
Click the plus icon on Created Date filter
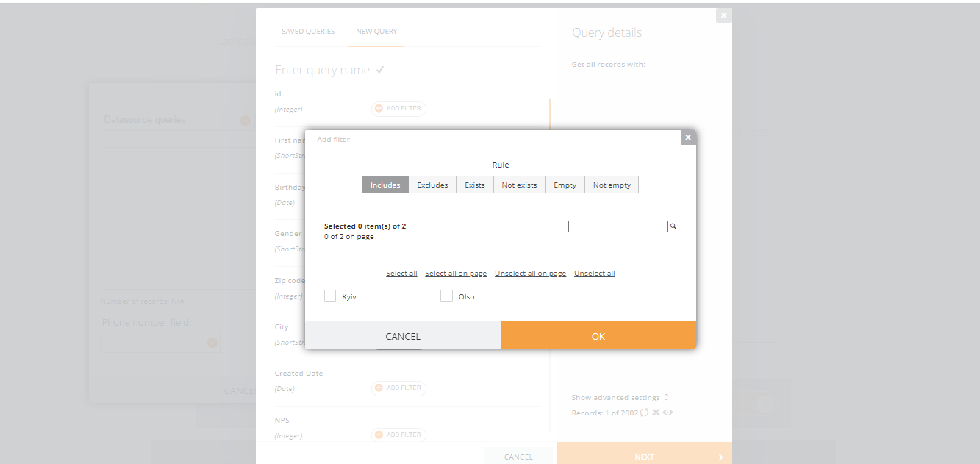tap(379, 388)
